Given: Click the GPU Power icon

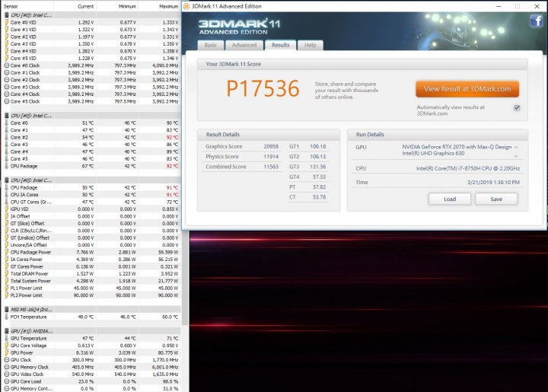Looking at the screenshot, I should tap(6, 352).
